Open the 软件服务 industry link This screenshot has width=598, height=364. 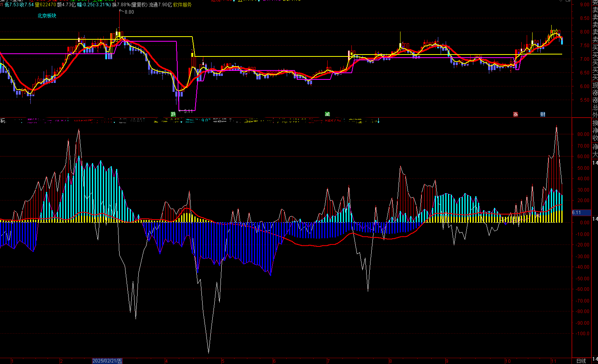[x=183, y=5]
